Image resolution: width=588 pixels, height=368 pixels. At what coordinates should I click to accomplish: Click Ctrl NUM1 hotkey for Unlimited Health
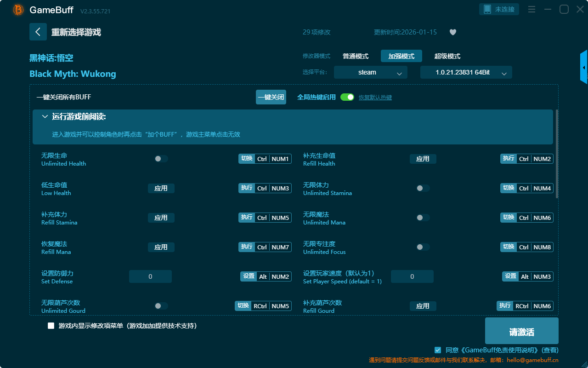[x=265, y=159]
